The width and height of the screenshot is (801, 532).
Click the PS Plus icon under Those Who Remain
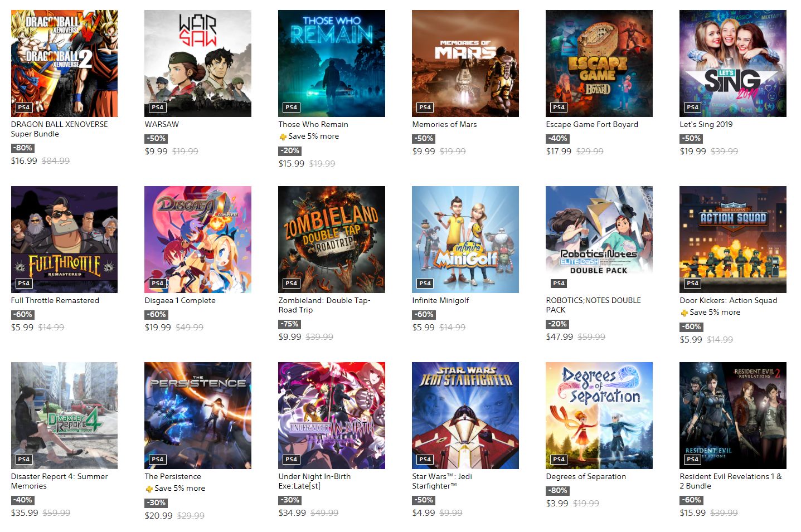[283, 136]
